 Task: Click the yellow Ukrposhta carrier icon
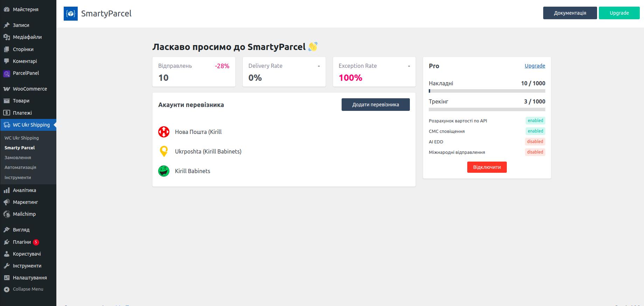coord(164,151)
